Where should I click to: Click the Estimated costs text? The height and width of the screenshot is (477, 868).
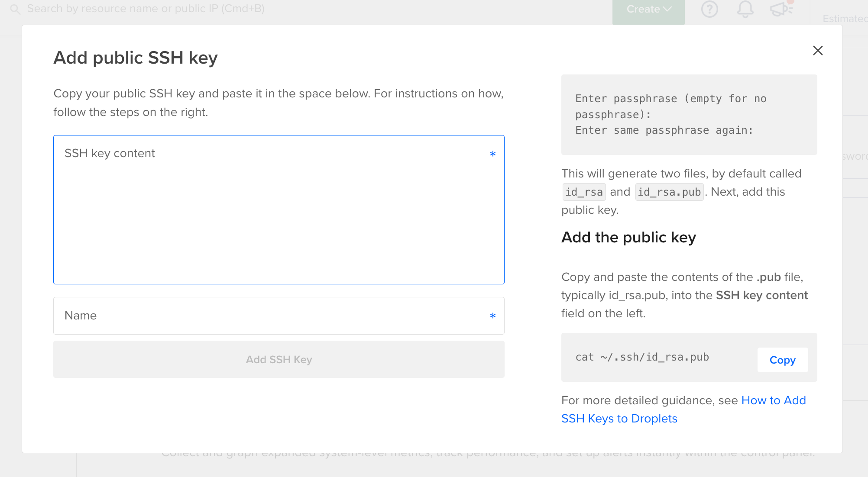tap(845, 19)
